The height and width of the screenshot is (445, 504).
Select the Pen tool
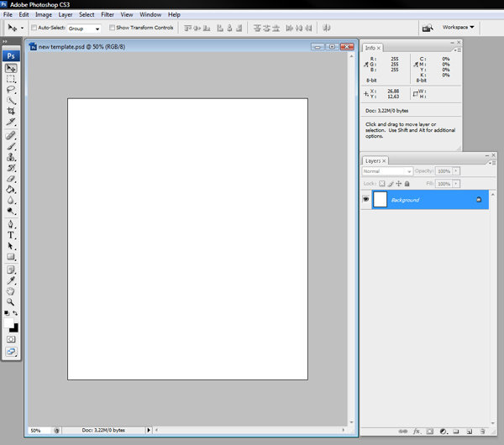[11, 224]
